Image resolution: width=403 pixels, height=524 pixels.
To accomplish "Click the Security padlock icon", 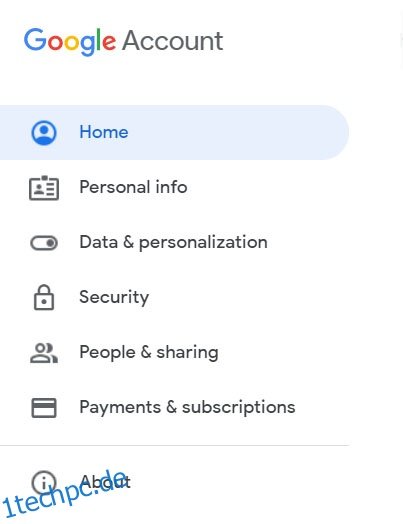I will coord(44,297).
